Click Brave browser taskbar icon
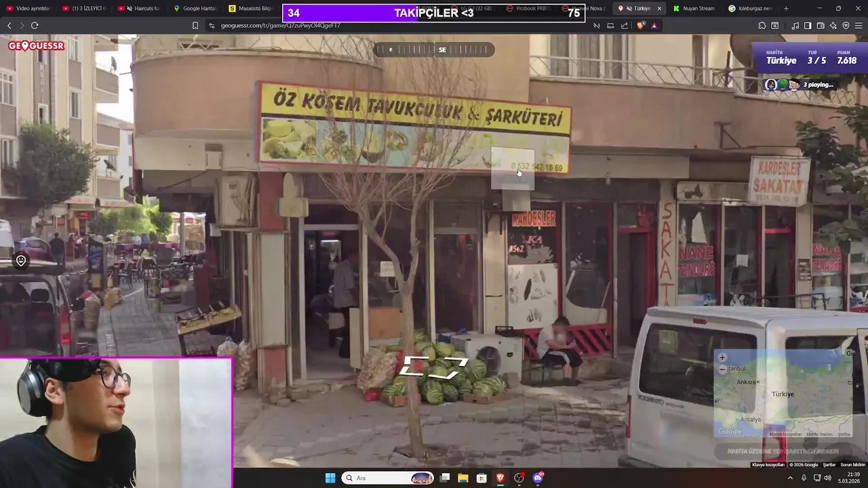Viewport: 868px width, 488px height. point(500,478)
